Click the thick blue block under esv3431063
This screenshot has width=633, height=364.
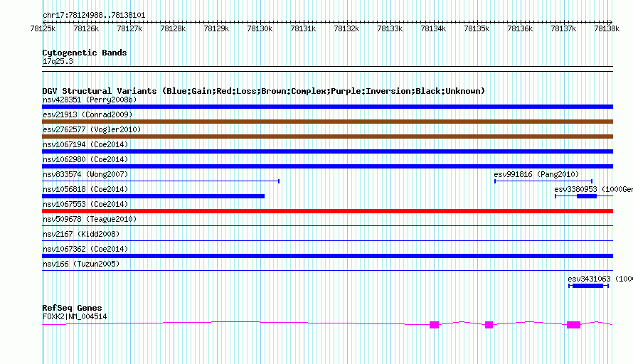pyautogui.click(x=587, y=286)
